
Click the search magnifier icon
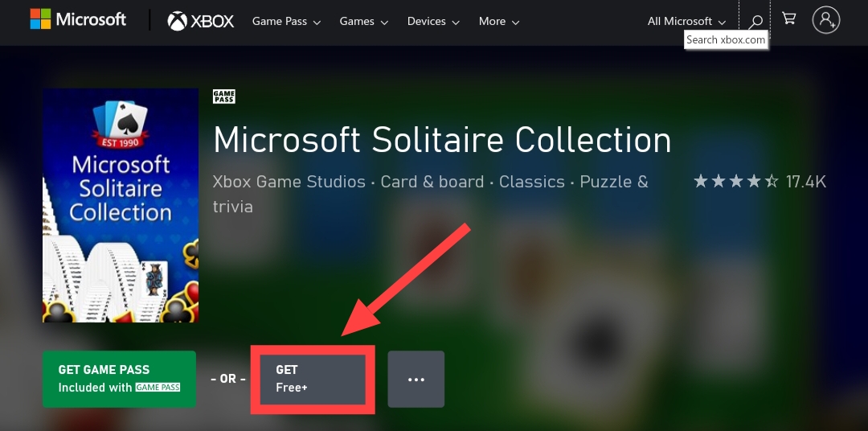click(x=755, y=22)
